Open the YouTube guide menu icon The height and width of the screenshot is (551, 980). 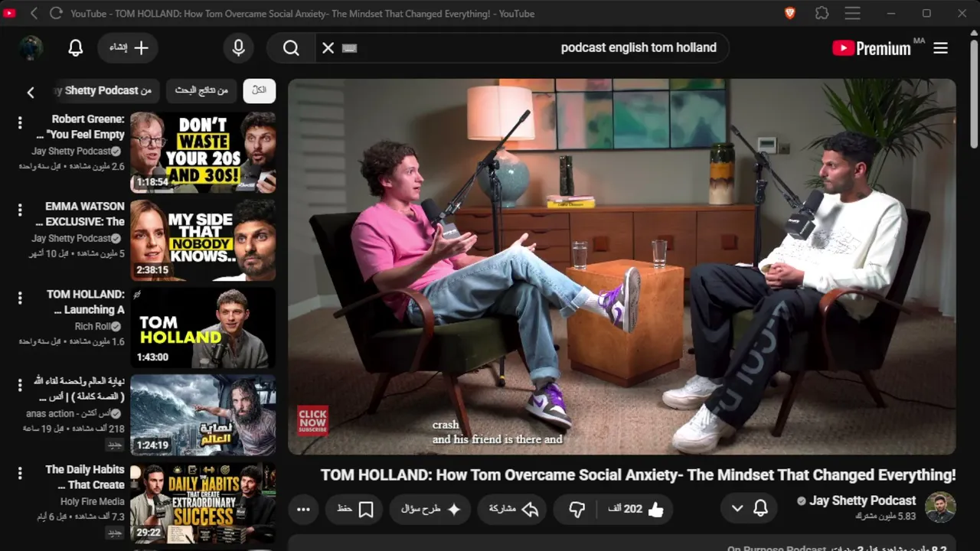point(941,48)
